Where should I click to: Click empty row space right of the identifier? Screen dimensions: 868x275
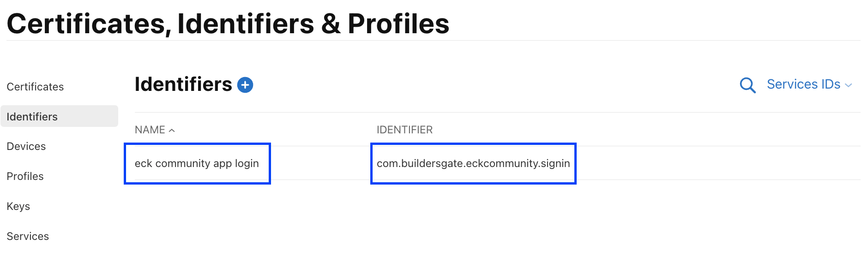(x=716, y=163)
